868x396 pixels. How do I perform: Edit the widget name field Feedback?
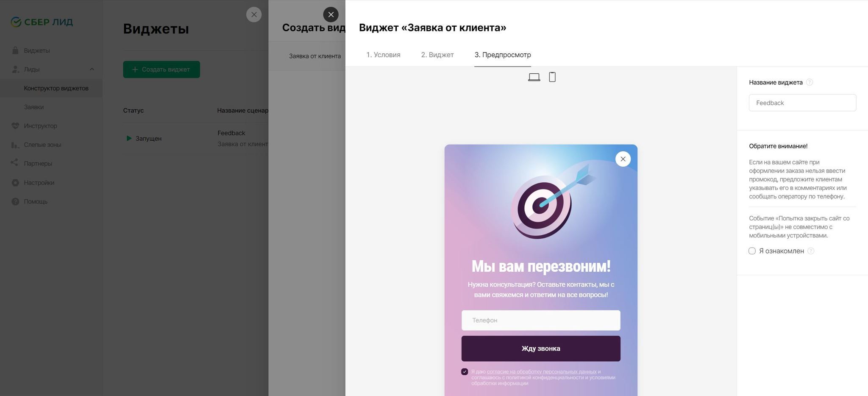pyautogui.click(x=802, y=103)
